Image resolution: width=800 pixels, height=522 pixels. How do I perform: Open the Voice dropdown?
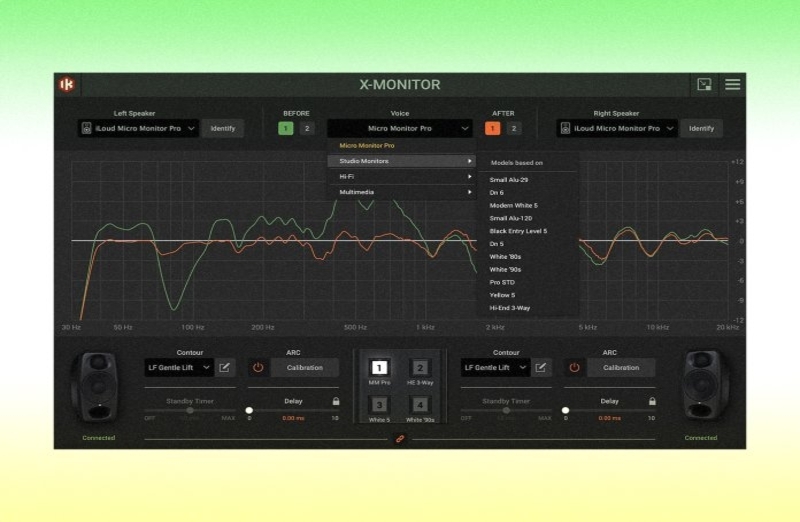point(399,129)
